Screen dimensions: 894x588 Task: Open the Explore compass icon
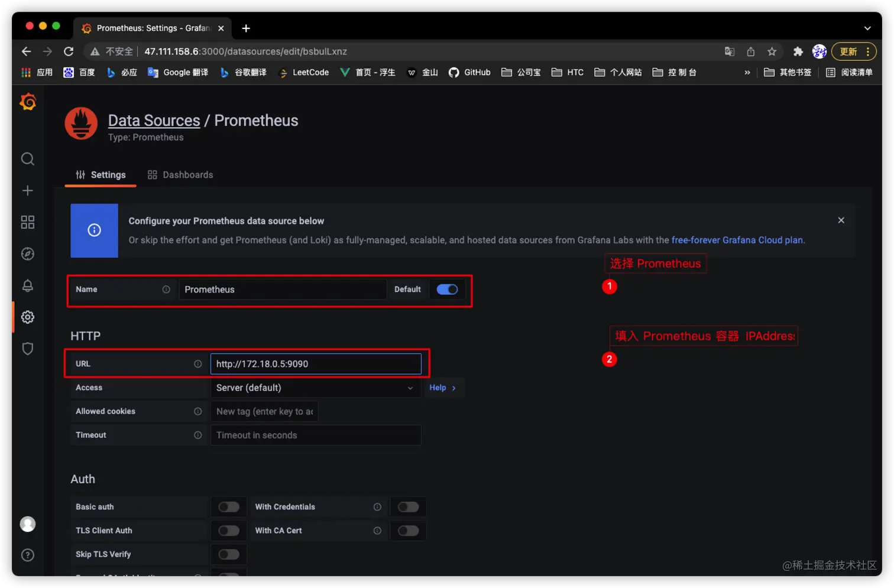(x=28, y=254)
